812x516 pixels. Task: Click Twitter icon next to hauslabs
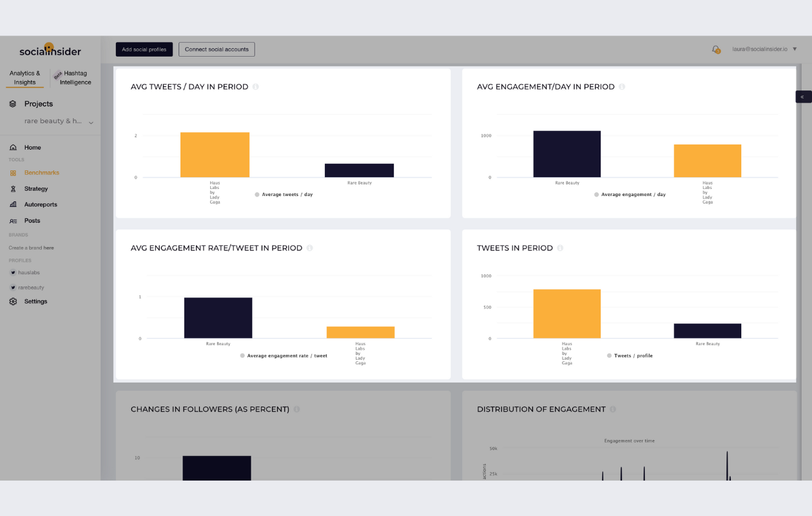13,273
